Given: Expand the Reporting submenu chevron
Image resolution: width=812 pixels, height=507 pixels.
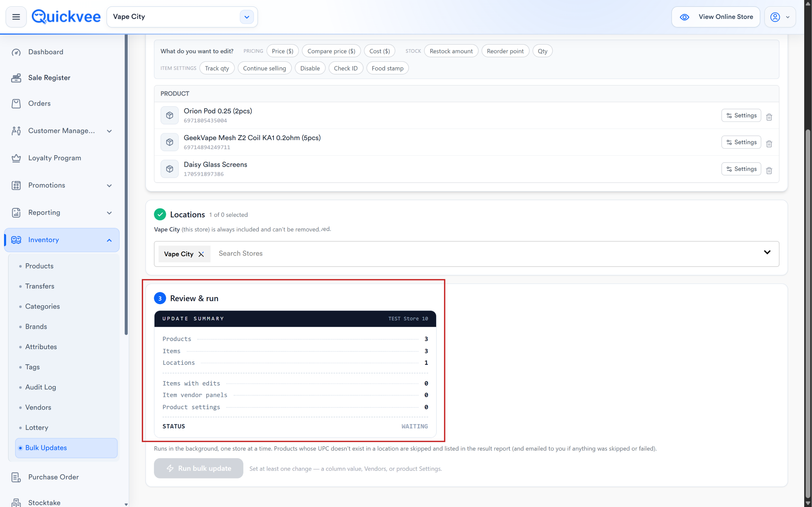Looking at the screenshot, I should 109,213.
